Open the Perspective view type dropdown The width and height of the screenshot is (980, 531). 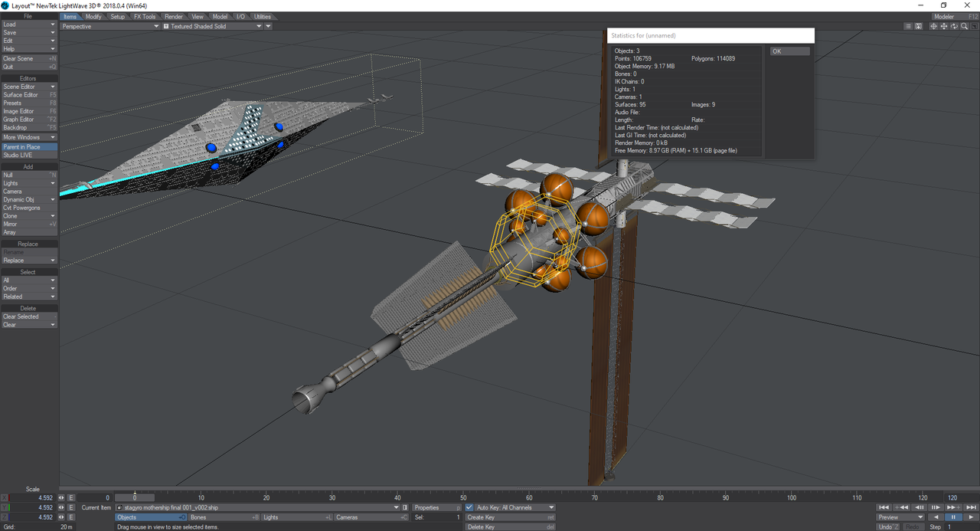[x=110, y=26]
